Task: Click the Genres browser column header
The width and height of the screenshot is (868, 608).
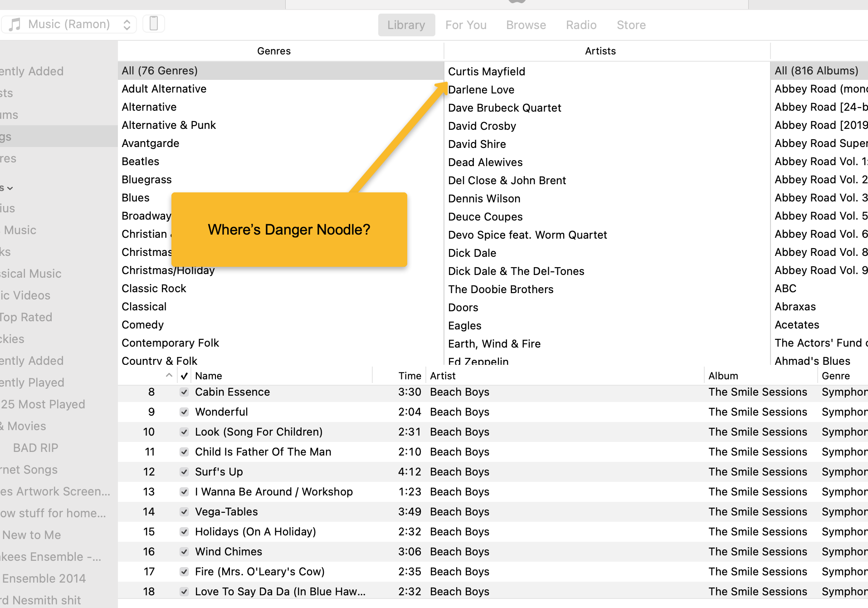Action: [281, 51]
